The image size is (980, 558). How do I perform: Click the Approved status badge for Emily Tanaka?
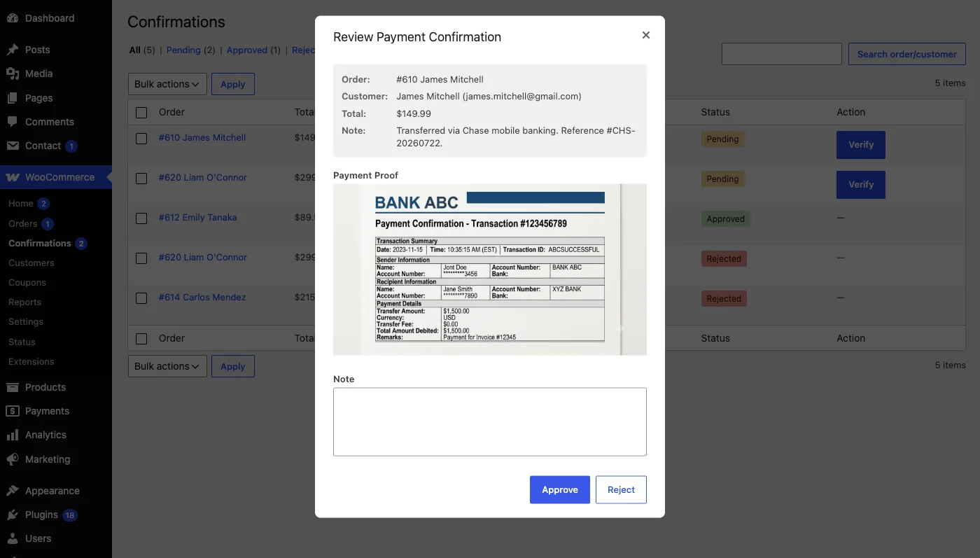click(726, 219)
